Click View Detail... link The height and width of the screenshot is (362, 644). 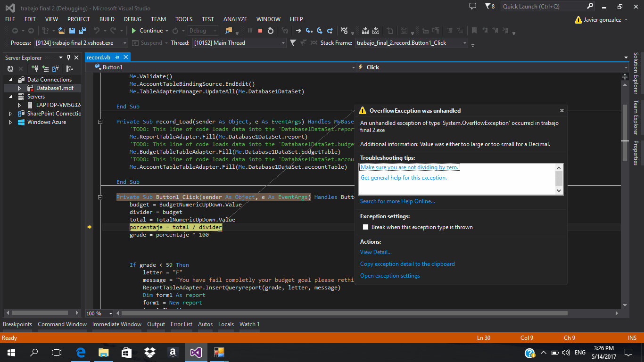tap(376, 252)
